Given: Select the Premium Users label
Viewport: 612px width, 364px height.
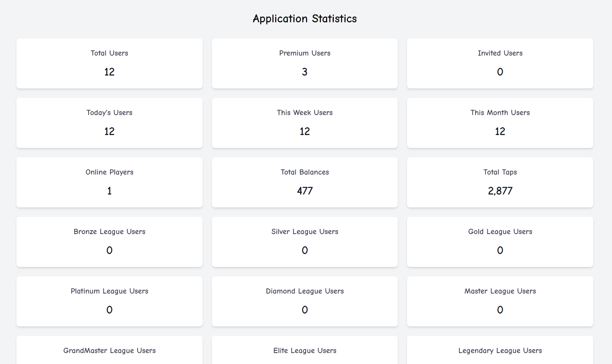Looking at the screenshot, I should click(x=305, y=53).
